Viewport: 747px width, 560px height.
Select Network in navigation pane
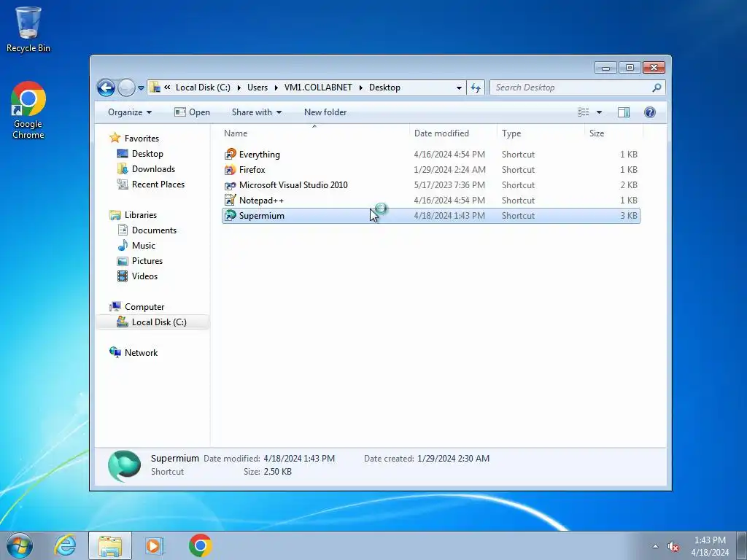[x=141, y=353]
